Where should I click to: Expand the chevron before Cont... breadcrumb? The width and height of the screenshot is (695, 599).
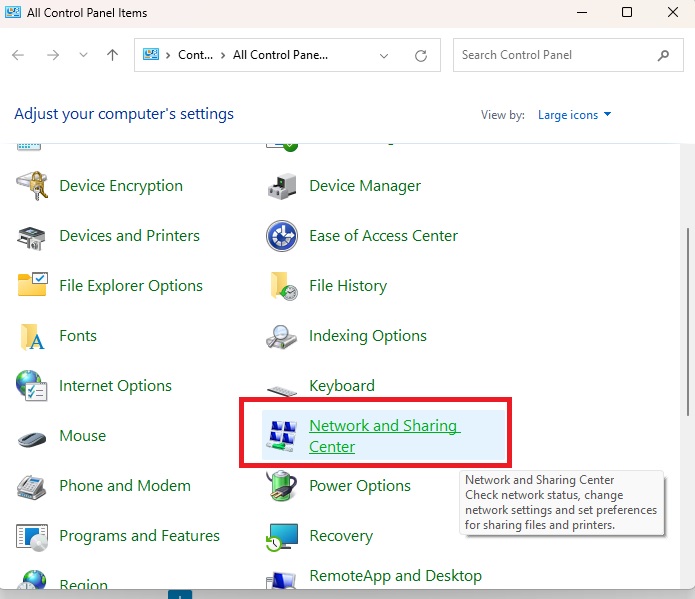pyautogui.click(x=168, y=55)
